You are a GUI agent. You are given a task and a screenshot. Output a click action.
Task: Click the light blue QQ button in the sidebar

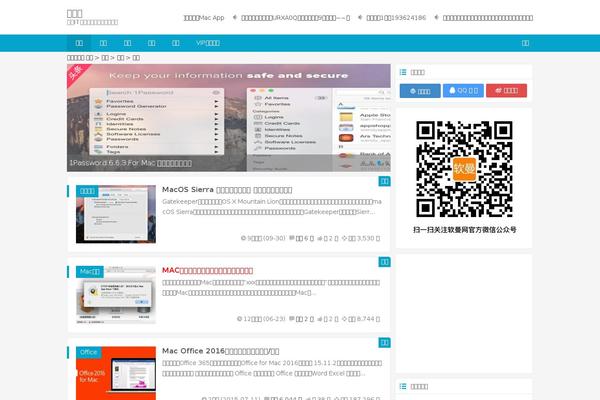[x=463, y=90]
